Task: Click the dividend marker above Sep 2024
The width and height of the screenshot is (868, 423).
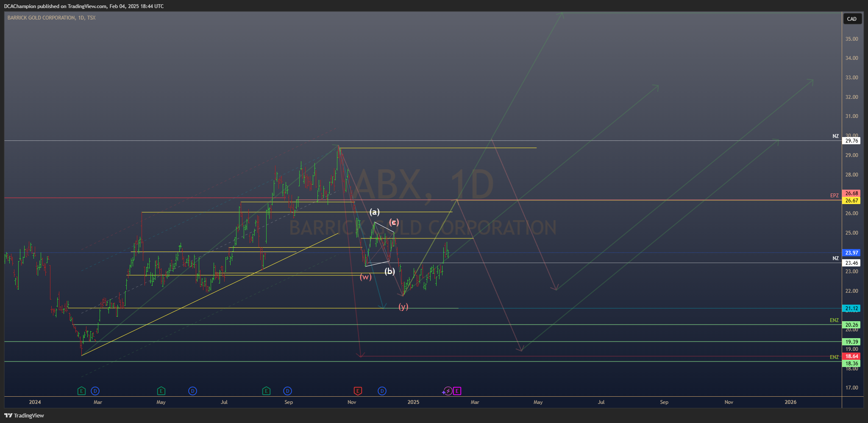Action: point(288,391)
